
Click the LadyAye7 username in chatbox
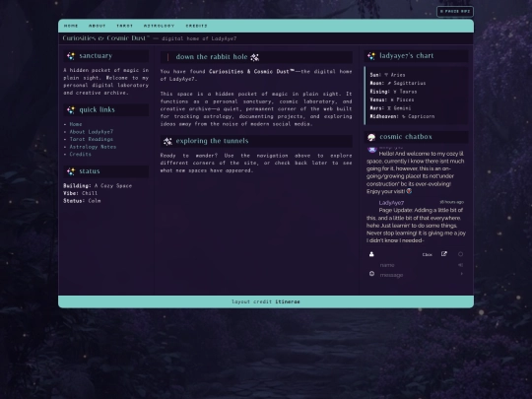tap(391, 203)
